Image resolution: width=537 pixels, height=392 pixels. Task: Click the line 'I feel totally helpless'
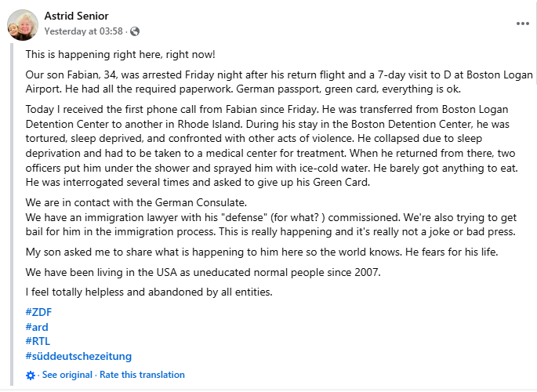149,293
